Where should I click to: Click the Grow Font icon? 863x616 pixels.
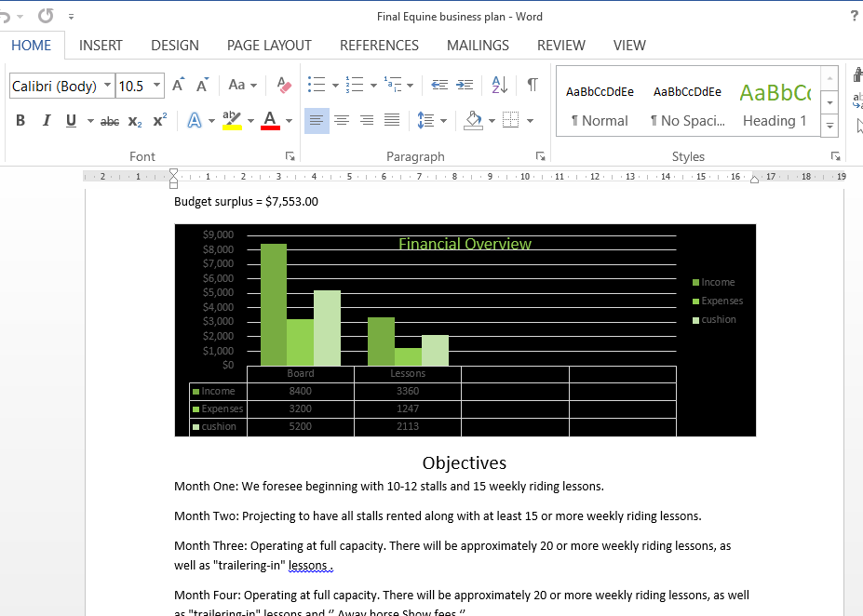[x=178, y=85]
